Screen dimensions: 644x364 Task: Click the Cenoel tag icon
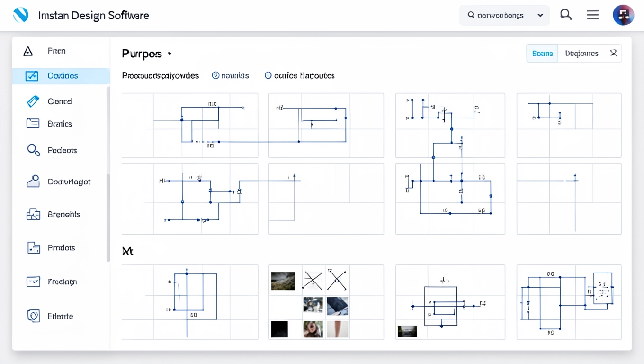(x=33, y=101)
